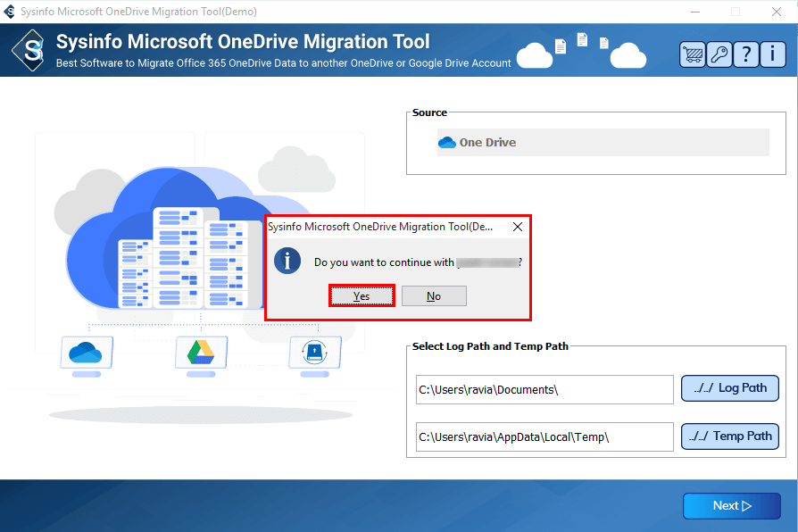Click the Best Software tagline text
The height and width of the screenshot is (532, 798).
283,63
